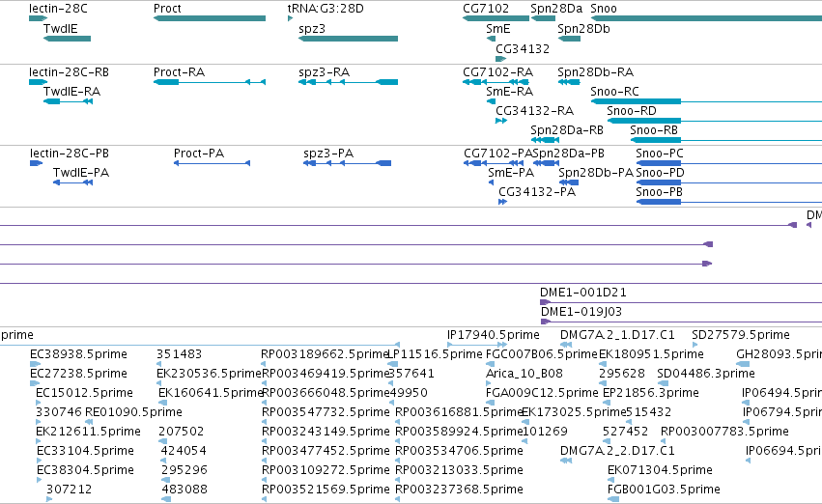Select clone DME1-001D21

click(583, 293)
